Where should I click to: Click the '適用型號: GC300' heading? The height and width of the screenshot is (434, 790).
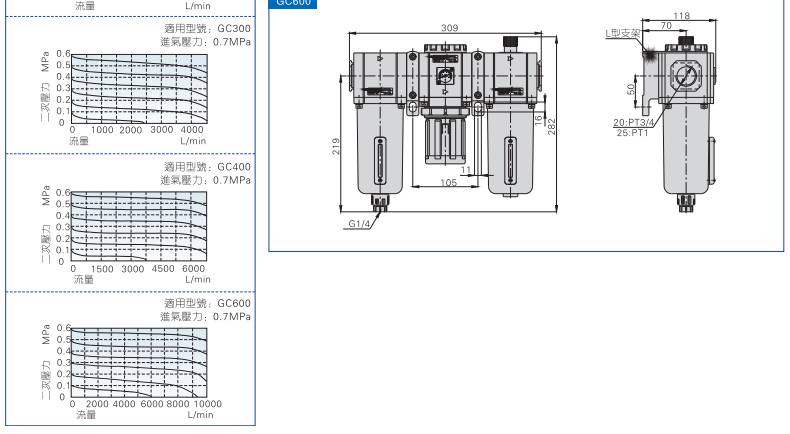tap(207, 28)
